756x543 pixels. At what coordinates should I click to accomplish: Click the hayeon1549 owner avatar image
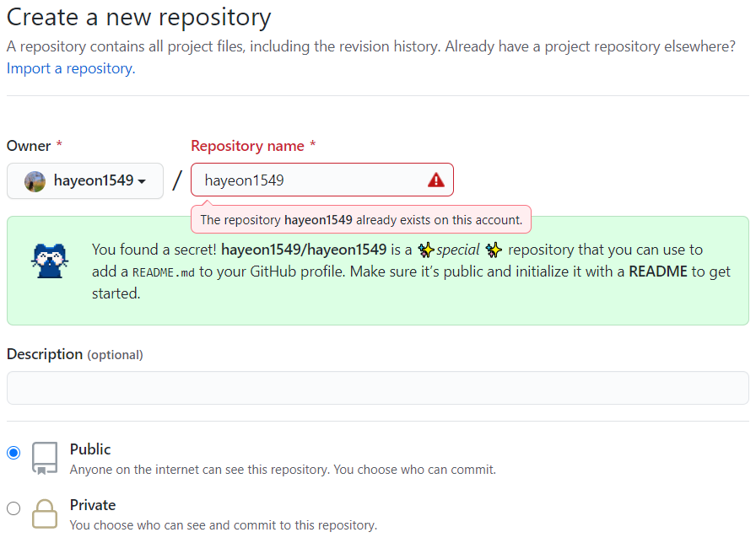pos(35,181)
